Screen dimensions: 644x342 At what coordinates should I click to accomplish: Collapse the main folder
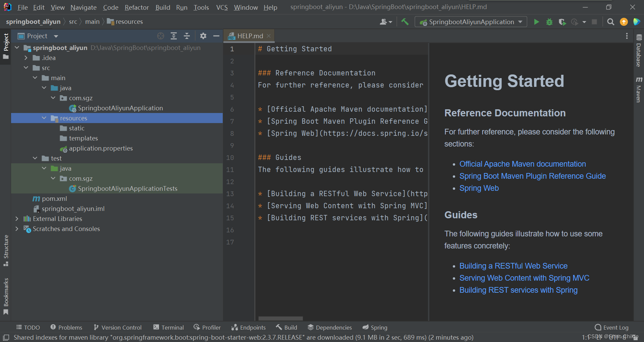pos(35,78)
